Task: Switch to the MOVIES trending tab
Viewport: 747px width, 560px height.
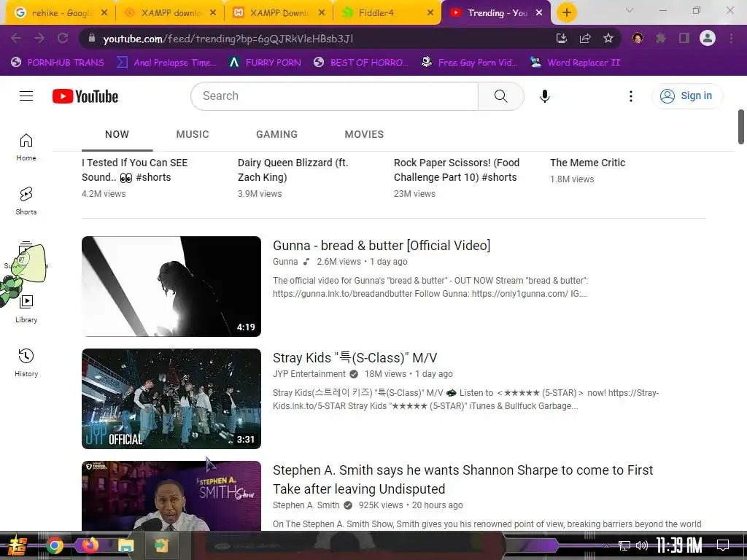Action: pyautogui.click(x=364, y=134)
